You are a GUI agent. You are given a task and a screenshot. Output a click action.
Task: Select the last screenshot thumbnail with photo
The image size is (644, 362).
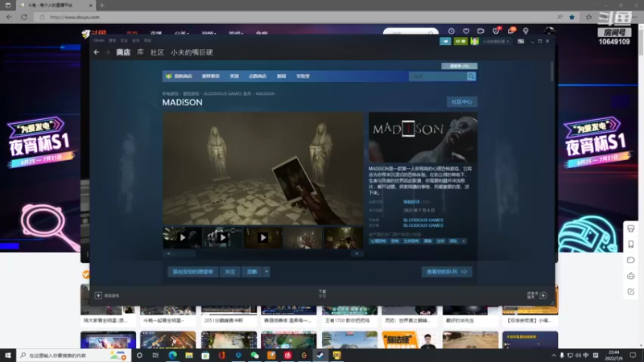tap(344, 237)
